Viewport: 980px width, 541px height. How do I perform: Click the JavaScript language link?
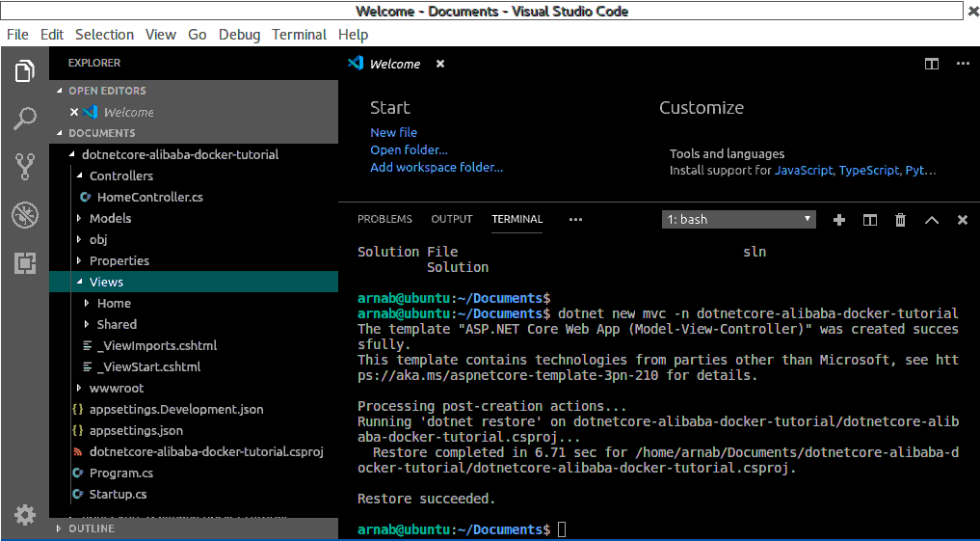click(x=805, y=171)
